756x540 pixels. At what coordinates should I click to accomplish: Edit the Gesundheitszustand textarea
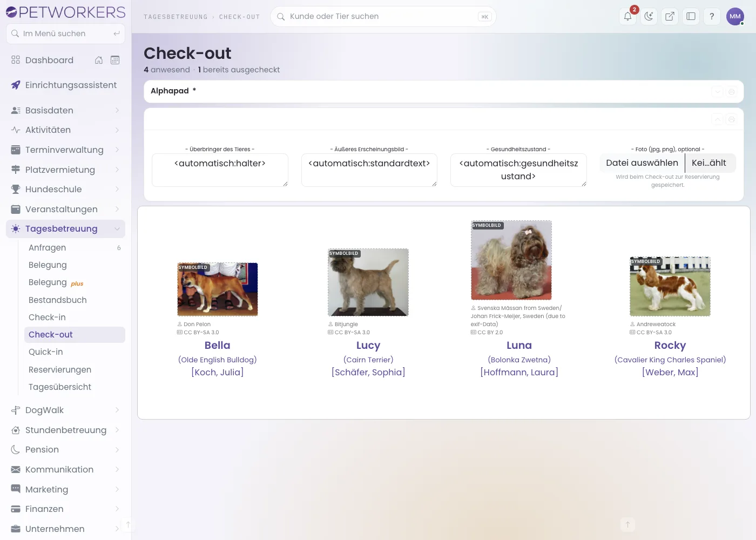(518, 170)
